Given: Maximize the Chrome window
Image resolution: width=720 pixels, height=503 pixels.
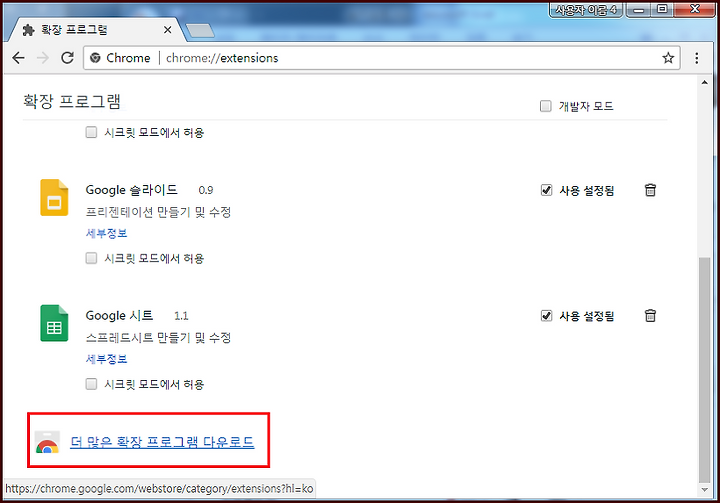Looking at the screenshot, I should tap(662, 9).
